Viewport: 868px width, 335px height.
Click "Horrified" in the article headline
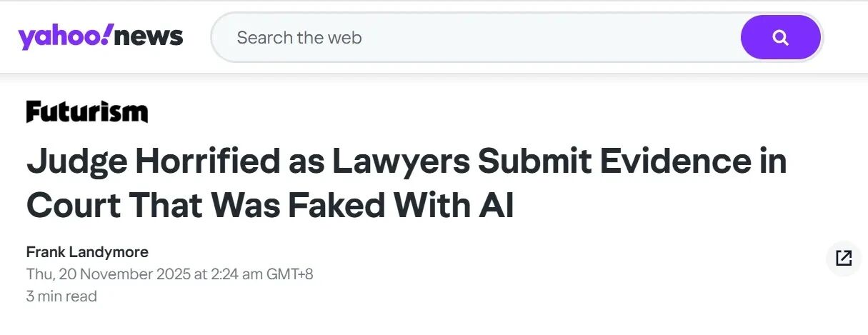coord(206,163)
